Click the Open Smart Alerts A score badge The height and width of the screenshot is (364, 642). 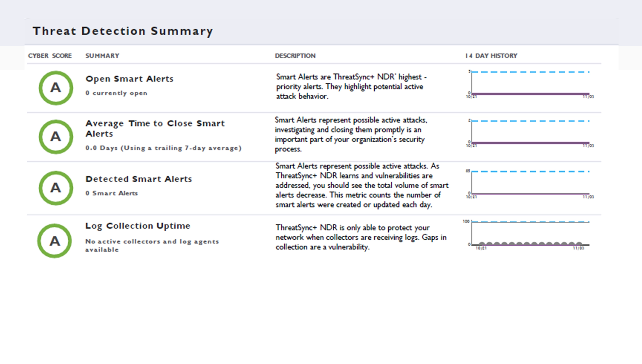(56, 88)
